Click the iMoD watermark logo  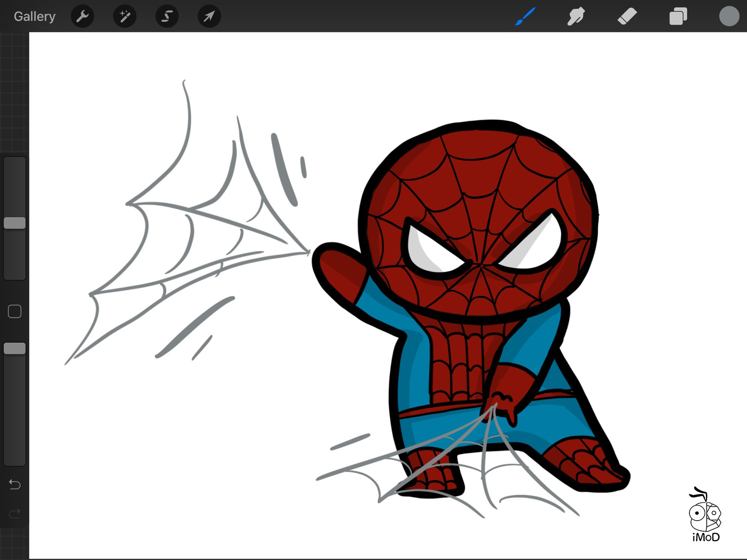tap(705, 515)
